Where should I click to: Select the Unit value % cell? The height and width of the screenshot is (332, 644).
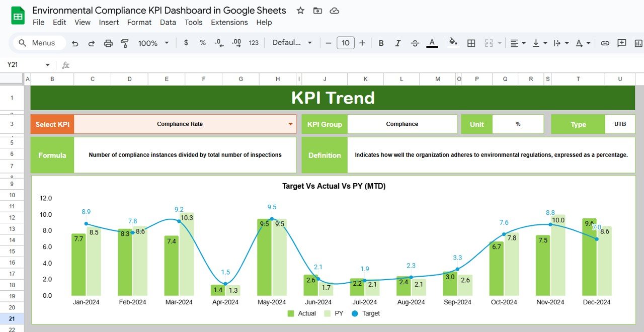(x=518, y=124)
